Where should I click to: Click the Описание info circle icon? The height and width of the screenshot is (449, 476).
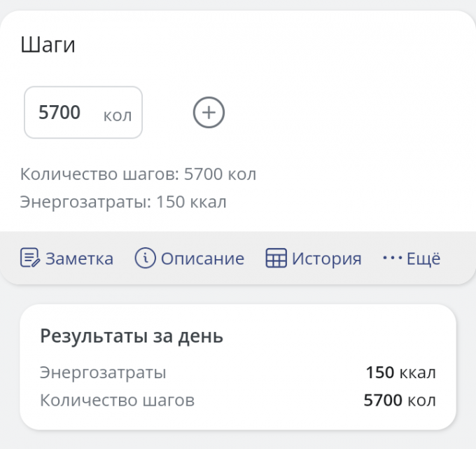[x=145, y=258]
